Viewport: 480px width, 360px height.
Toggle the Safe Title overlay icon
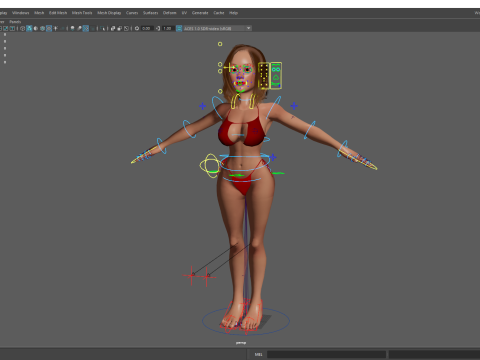12,28
